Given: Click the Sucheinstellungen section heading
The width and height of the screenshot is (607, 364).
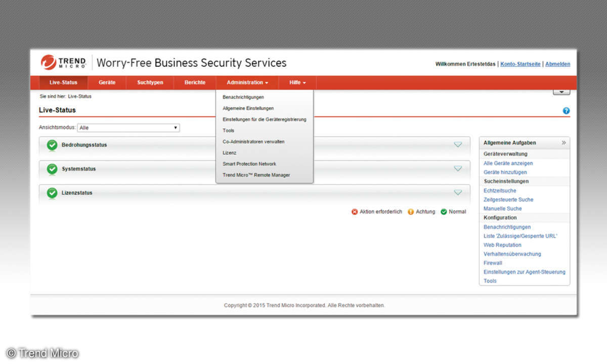Looking at the screenshot, I should point(506,181).
